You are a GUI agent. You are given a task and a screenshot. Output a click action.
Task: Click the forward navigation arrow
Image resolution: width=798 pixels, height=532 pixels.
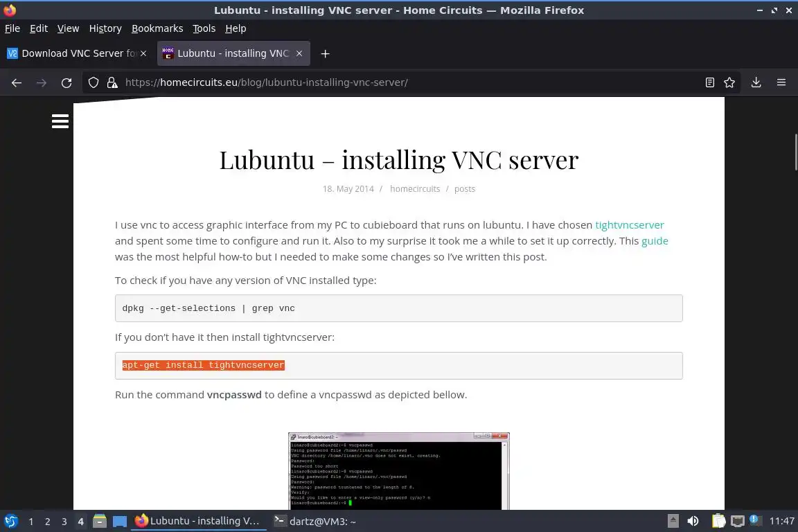coord(42,82)
